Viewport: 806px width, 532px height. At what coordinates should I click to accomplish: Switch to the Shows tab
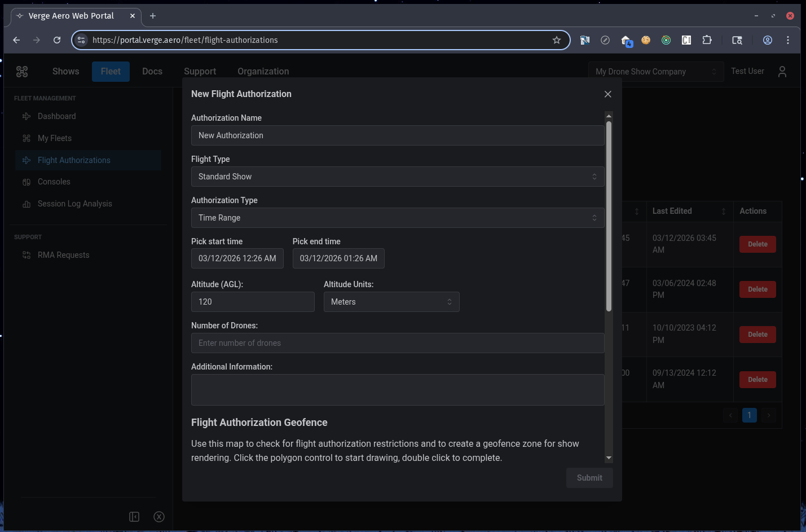pyautogui.click(x=65, y=72)
